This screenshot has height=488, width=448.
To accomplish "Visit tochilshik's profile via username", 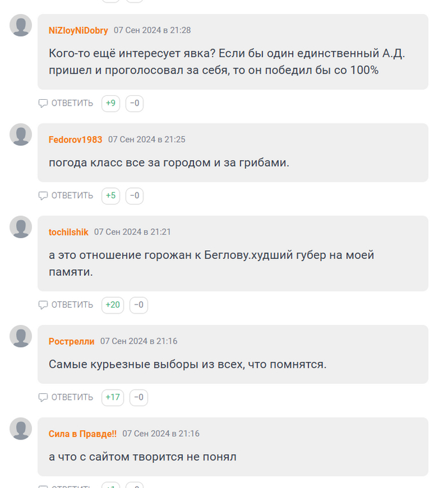I will click(x=68, y=232).
